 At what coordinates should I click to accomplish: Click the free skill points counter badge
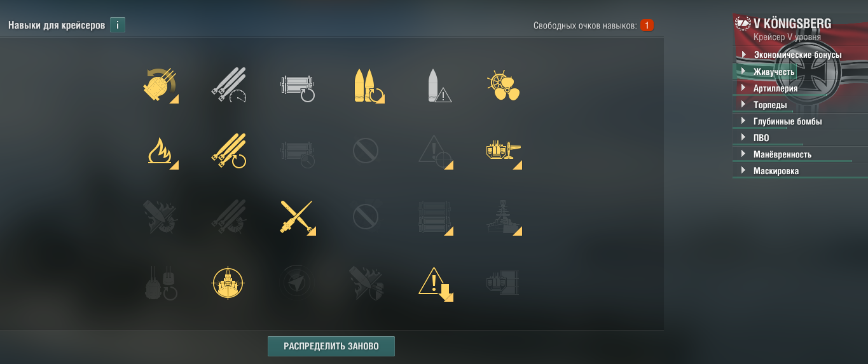coord(647,25)
